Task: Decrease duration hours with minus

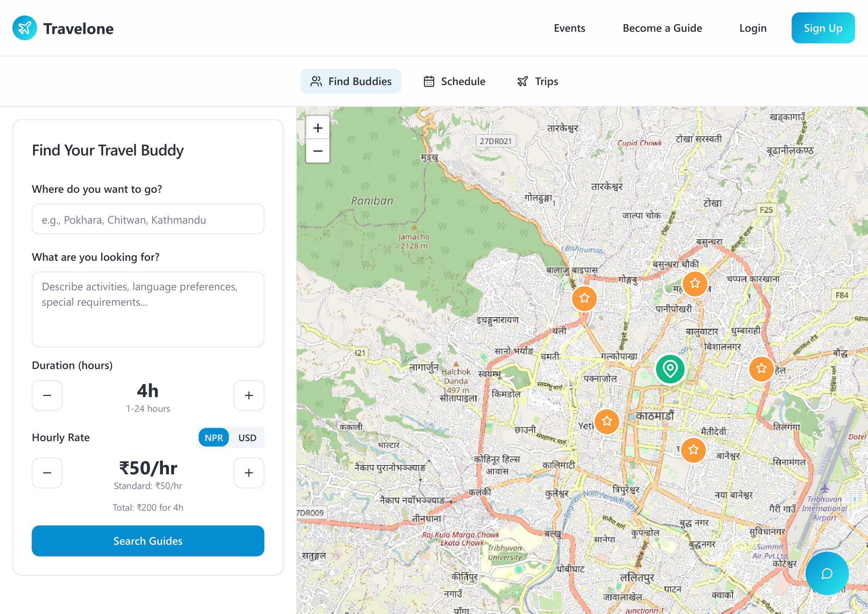Action: coord(47,395)
